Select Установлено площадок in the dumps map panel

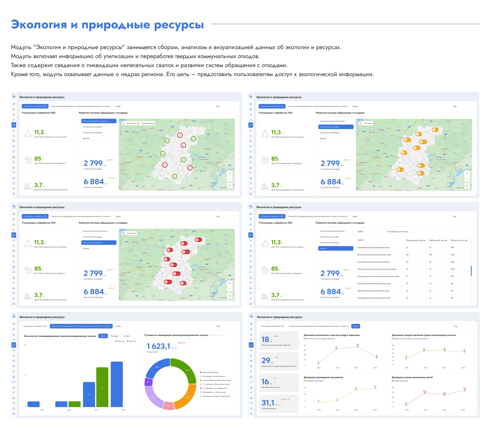pos(99,127)
